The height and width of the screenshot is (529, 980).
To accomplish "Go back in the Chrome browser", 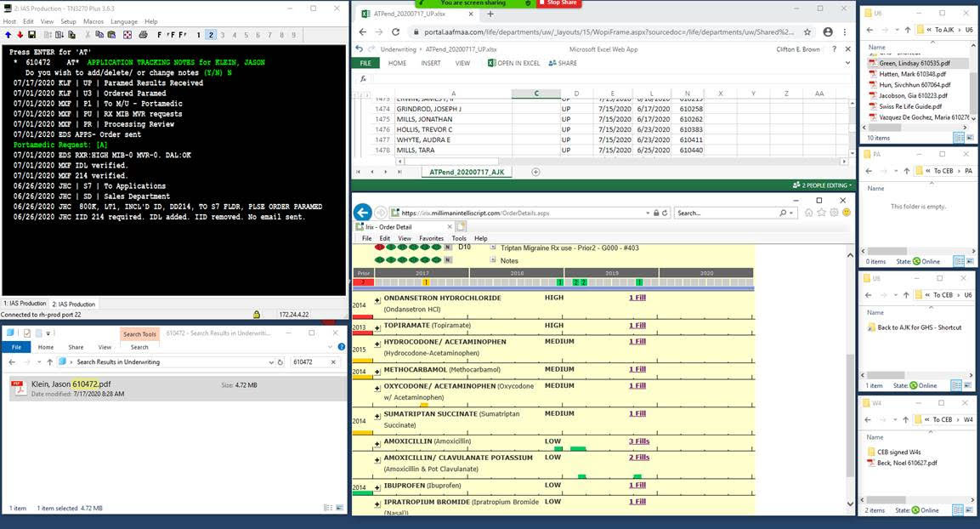I will (x=363, y=31).
